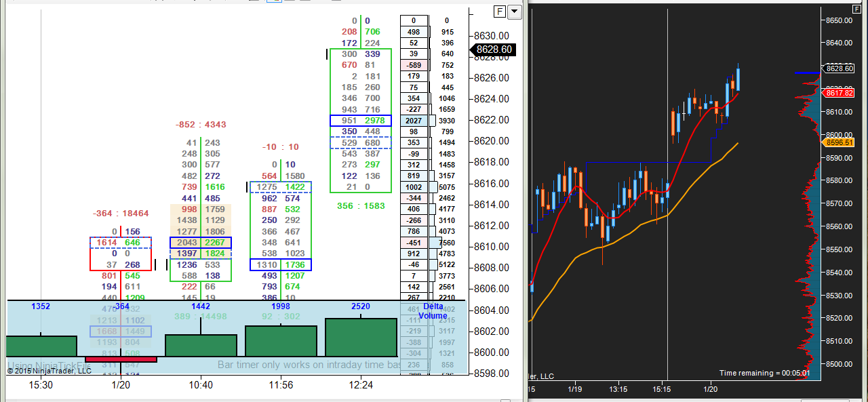Click the 1614 bid volume cell
This screenshot has width=868, height=402.
coord(107,243)
